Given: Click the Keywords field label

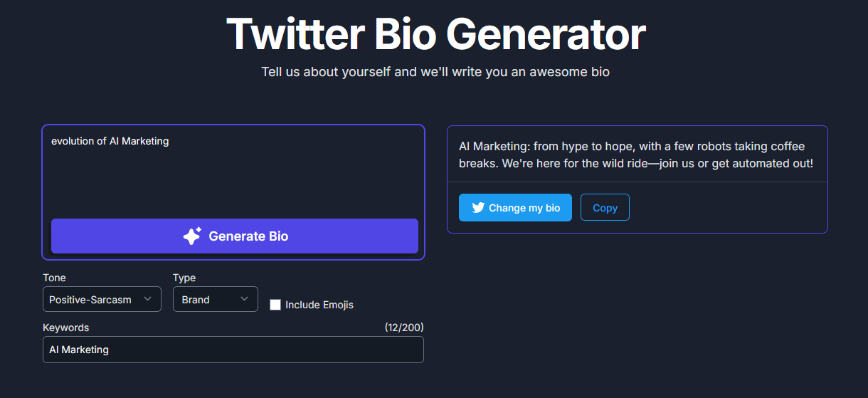Looking at the screenshot, I should tap(66, 328).
